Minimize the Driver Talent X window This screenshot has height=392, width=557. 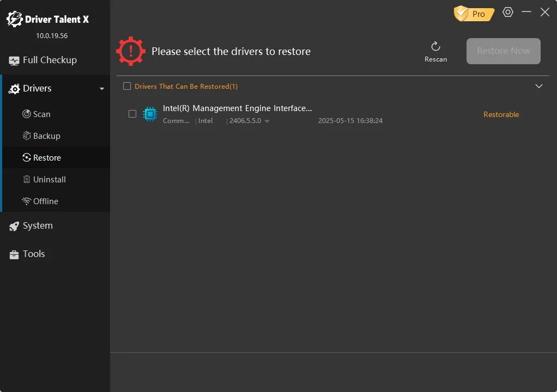(x=526, y=12)
